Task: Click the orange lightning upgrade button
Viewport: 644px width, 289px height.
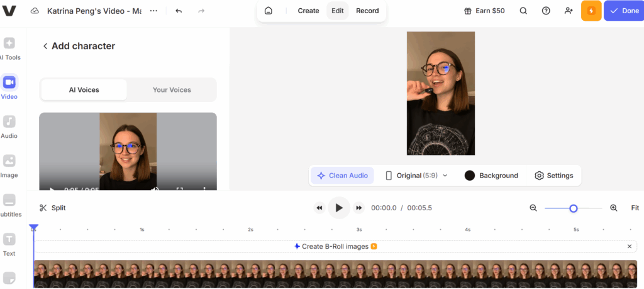Action: pos(591,11)
